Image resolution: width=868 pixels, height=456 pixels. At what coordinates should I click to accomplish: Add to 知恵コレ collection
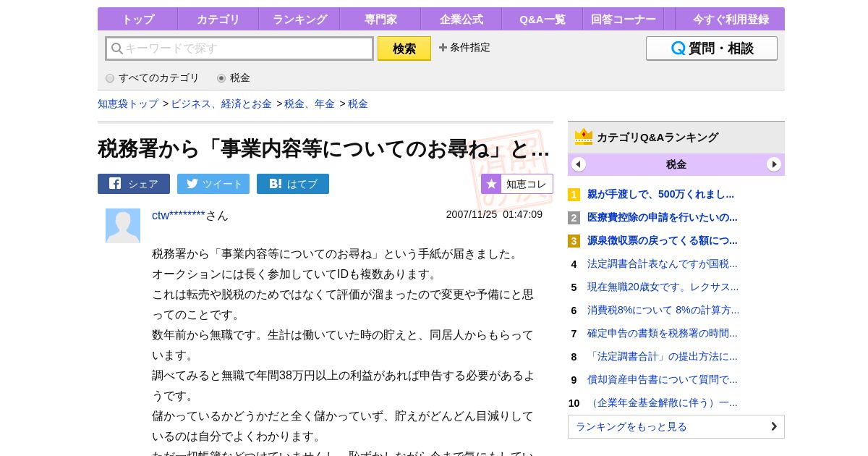click(517, 184)
